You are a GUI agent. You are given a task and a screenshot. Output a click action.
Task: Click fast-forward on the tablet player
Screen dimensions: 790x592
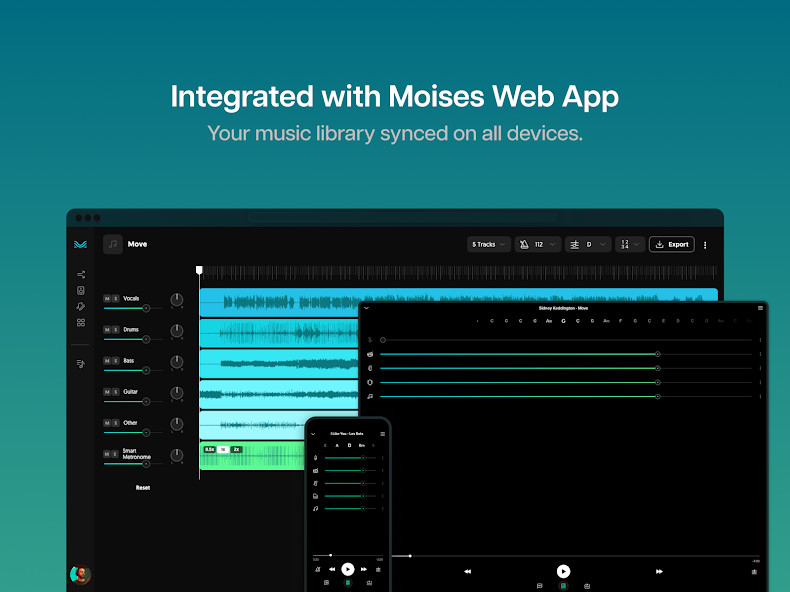pos(659,571)
